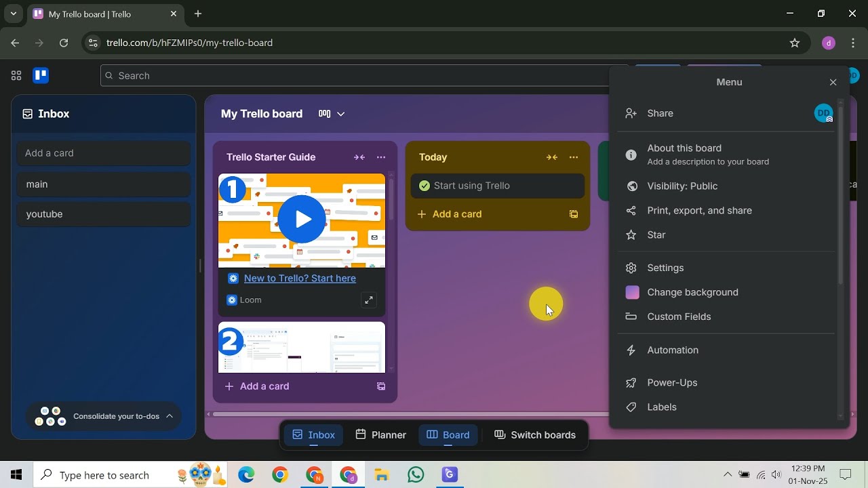Create card from template in Starter Guide list
The image size is (868, 488).
tap(381, 386)
